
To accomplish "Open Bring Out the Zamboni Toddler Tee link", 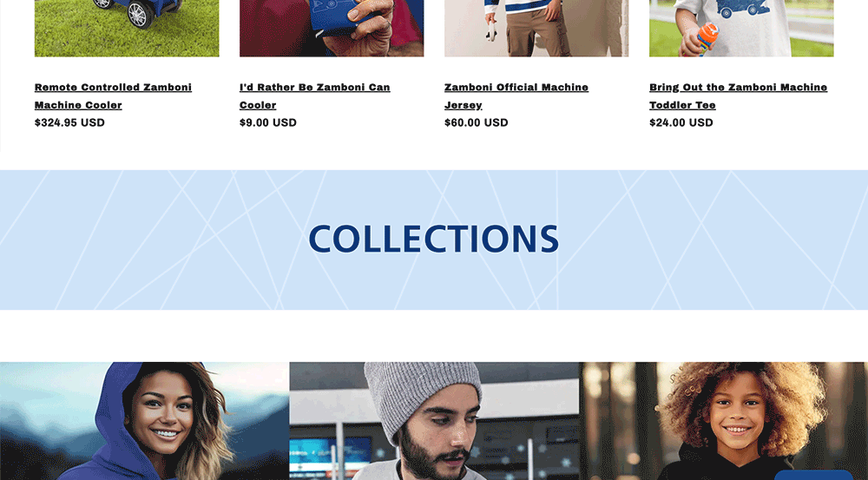I will tap(738, 95).
